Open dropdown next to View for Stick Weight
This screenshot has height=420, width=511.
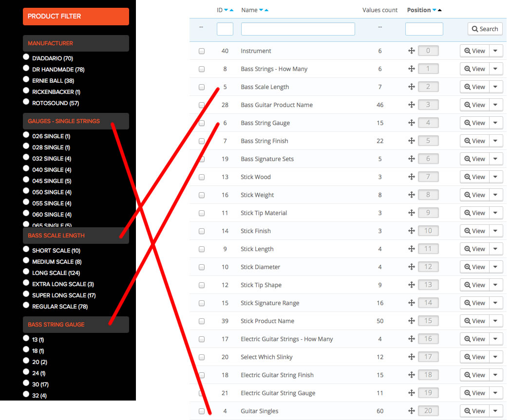coord(496,195)
